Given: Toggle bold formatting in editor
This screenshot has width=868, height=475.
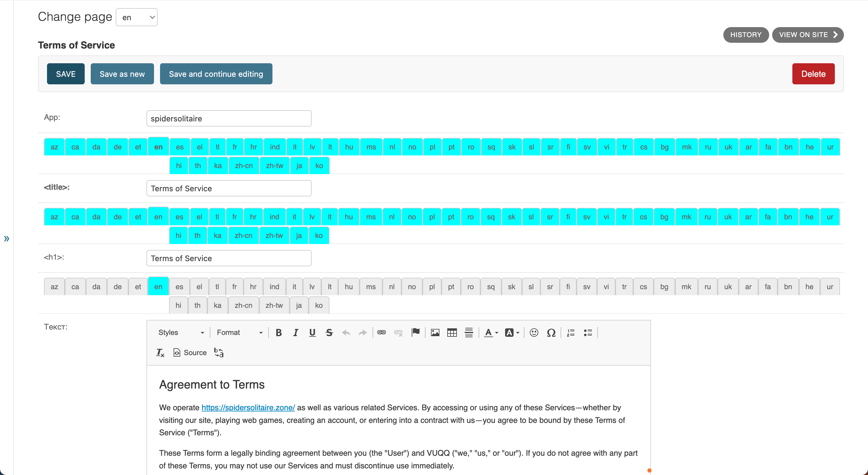Looking at the screenshot, I should click(278, 333).
